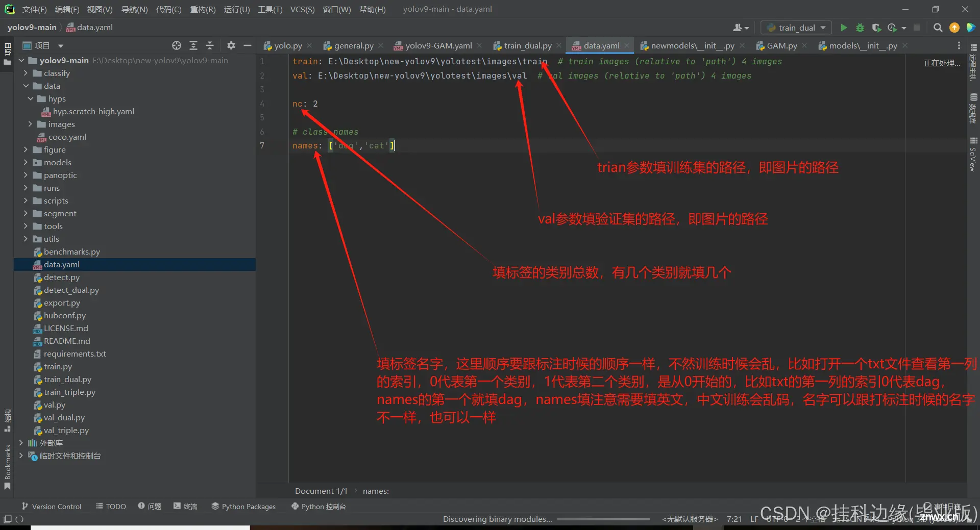
Task: Open the 问题 problems panel
Action: coord(150,506)
